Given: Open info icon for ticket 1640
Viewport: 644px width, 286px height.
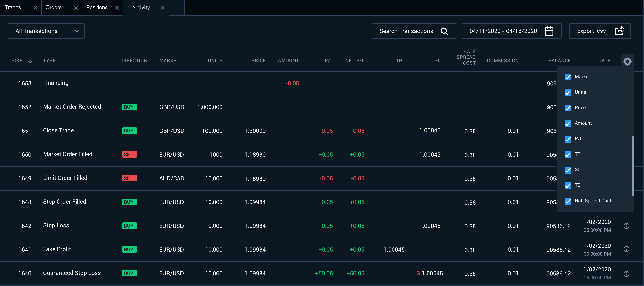Looking at the screenshot, I should click(x=626, y=274).
